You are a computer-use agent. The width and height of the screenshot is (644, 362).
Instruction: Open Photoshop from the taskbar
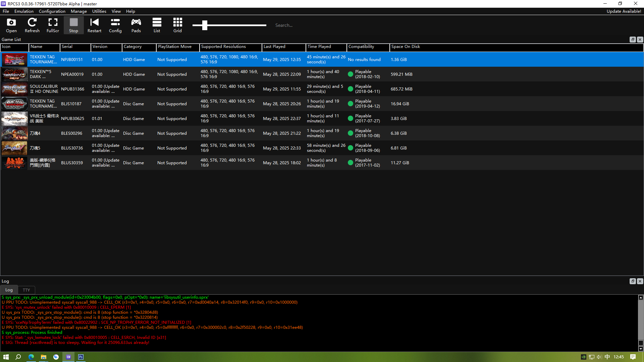[81, 357]
